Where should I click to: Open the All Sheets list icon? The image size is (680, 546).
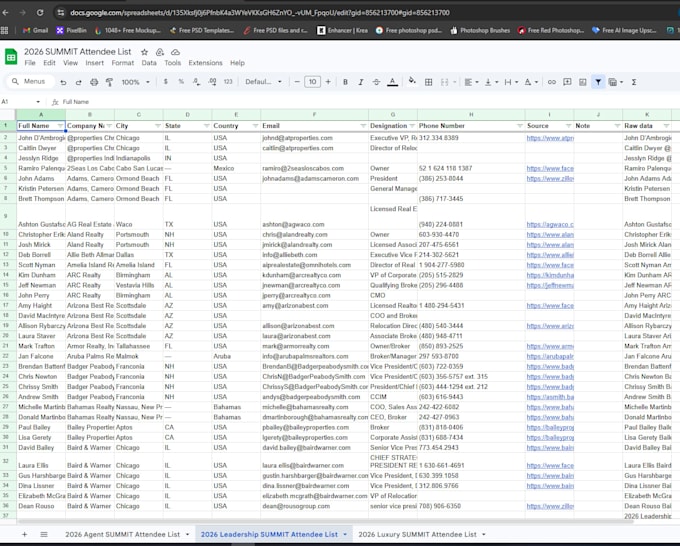click(44, 534)
